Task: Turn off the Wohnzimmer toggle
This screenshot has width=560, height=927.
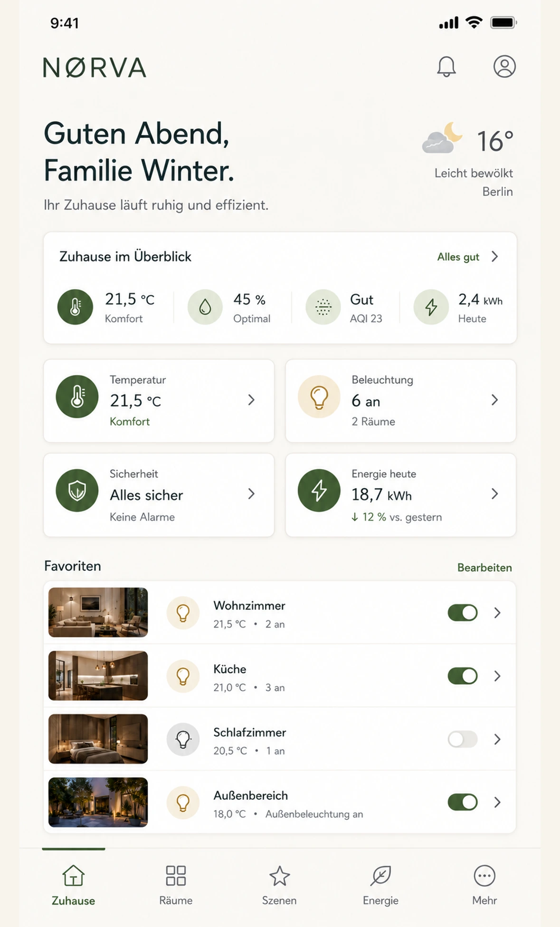Action: (x=463, y=613)
